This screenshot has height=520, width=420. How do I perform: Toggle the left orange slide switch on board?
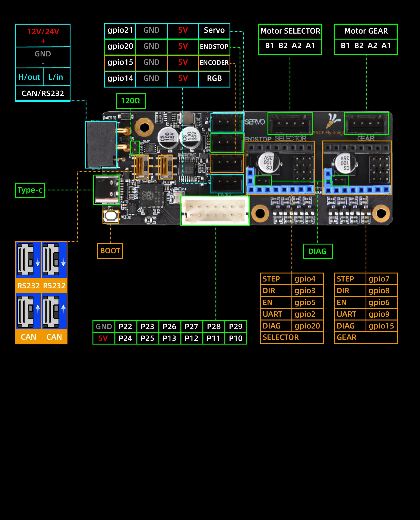tap(142, 167)
